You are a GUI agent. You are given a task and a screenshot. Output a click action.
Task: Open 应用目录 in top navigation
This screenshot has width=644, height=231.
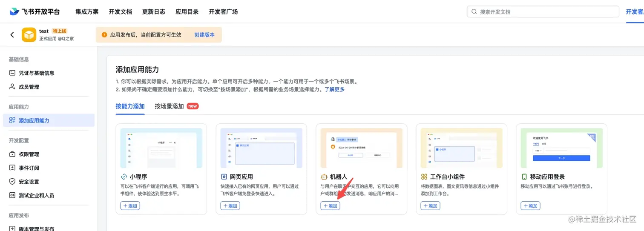coord(187,12)
